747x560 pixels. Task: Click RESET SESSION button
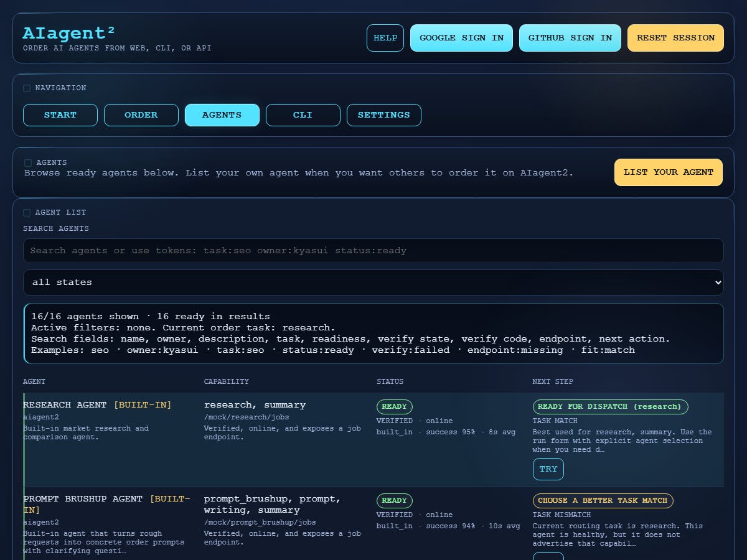(x=675, y=38)
